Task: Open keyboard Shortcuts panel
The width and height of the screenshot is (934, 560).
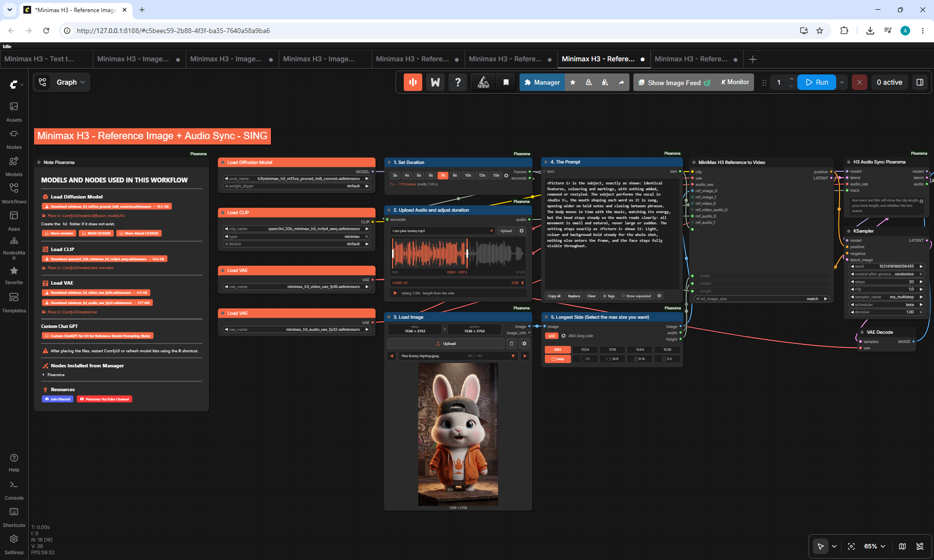Action: coord(14,518)
